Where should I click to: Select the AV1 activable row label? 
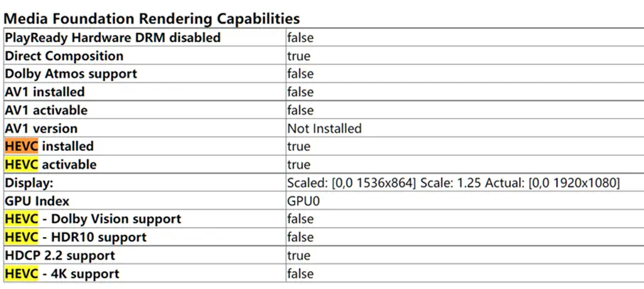click(x=46, y=110)
